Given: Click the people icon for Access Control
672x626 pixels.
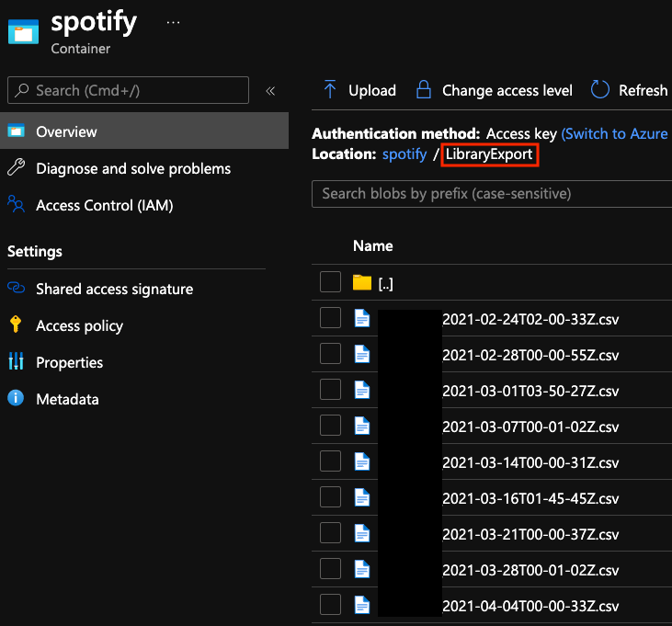Looking at the screenshot, I should pyautogui.click(x=17, y=204).
